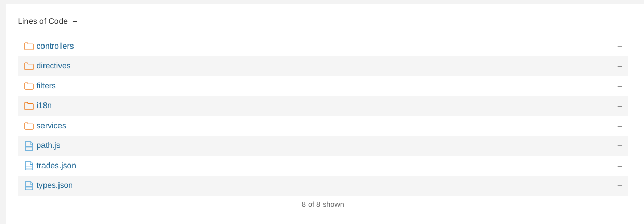The image size is (644, 224).
Task: Click the filters folder icon
Action: pos(29,86)
